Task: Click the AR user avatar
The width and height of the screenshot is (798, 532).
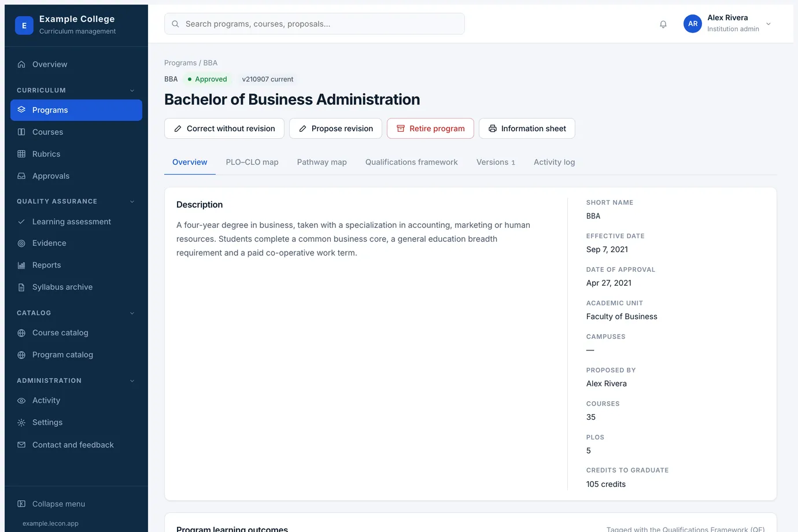Action: pos(693,24)
